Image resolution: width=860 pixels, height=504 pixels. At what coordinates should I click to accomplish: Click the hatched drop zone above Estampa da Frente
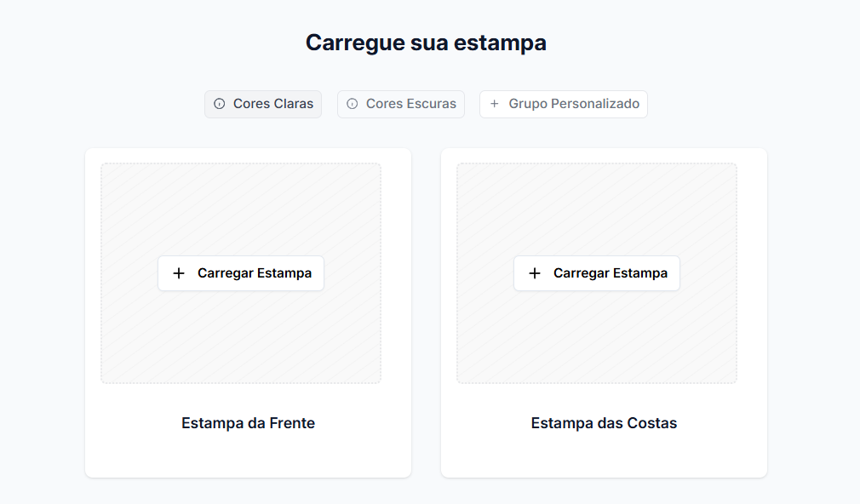pyautogui.click(x=241, y=204)
